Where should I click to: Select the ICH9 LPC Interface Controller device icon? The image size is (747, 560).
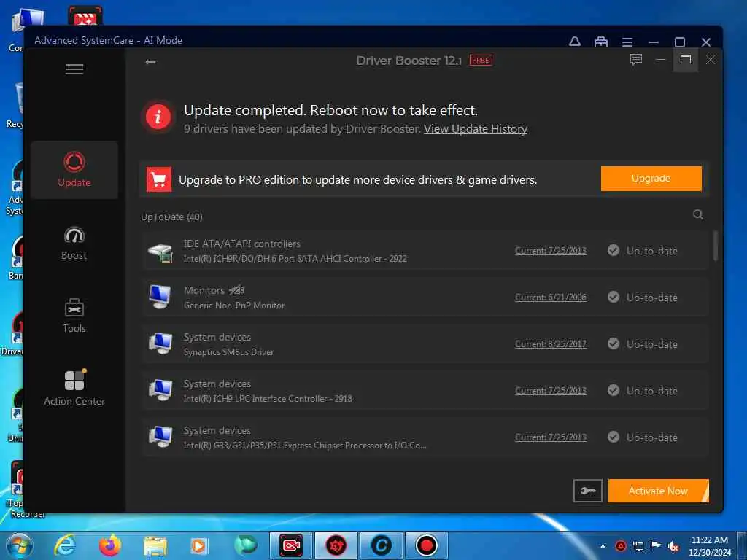point(160,390)
